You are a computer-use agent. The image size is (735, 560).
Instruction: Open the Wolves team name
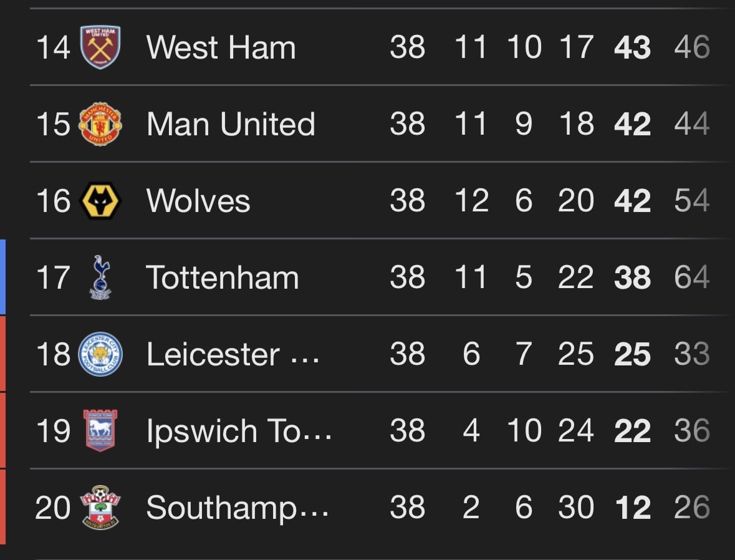tap(198, 201)
